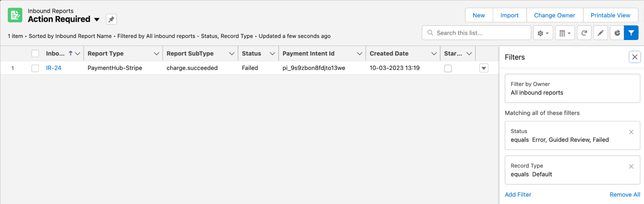Open the row actions dropdown for IR-24
This screenshot has height=204, width=644.
pyautogui.click(x=484, y=68)
